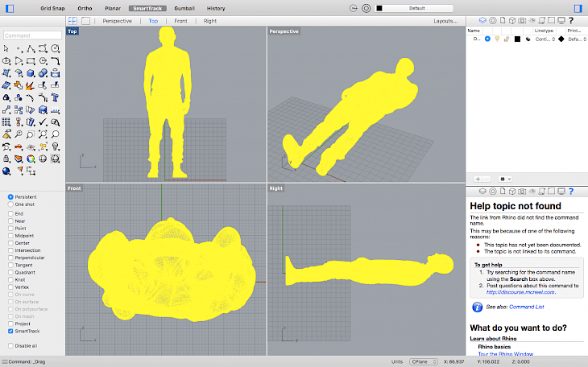This screenshot has height=367, width=588.
Task: Select the Text object tool
Action: point(55,98)
